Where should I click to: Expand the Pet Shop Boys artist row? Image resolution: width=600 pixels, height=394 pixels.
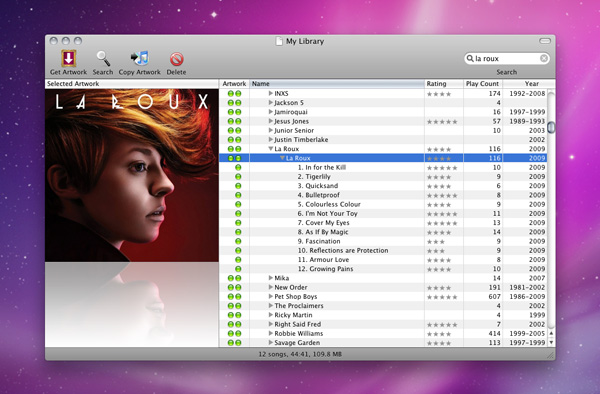pyautogui.click(x=271, y=296)
